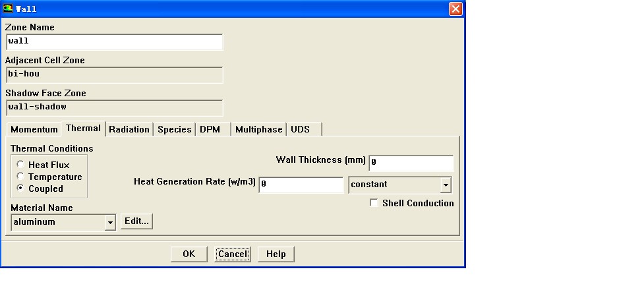
Task: Click Edit... next to the material name
Action: click(x=136, y=221)
